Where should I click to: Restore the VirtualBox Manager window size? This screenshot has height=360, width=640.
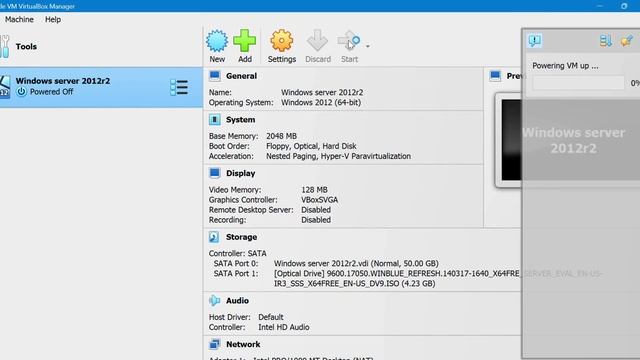click(x=624, y=6)
